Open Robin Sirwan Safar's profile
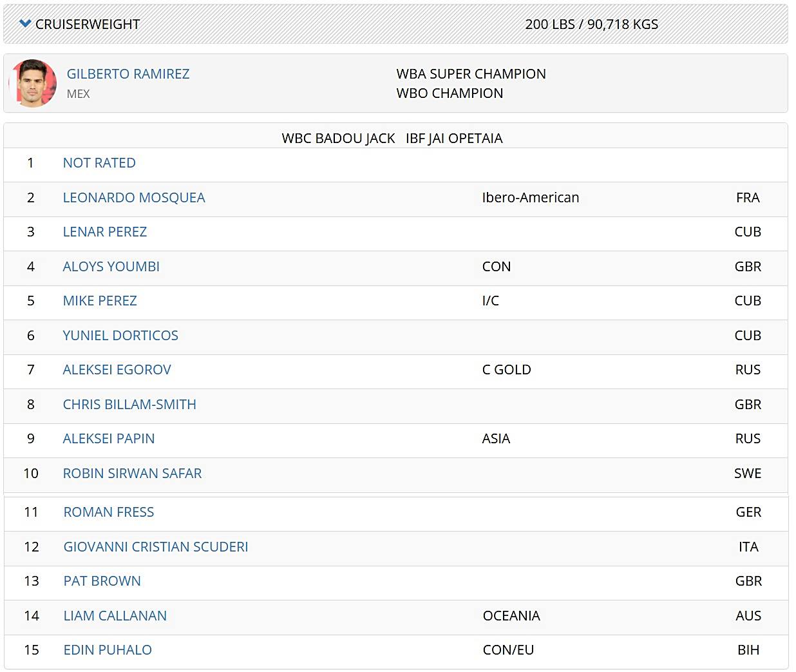Screen dimensions: 796x672 pos(132,474)
